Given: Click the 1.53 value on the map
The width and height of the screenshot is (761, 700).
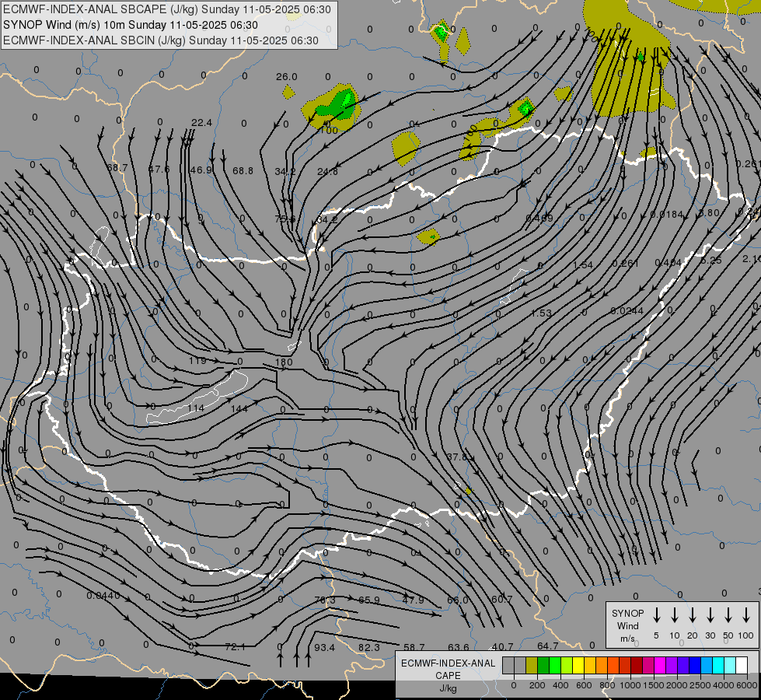Looking at the screenshot, I should [x=541, y=313].
